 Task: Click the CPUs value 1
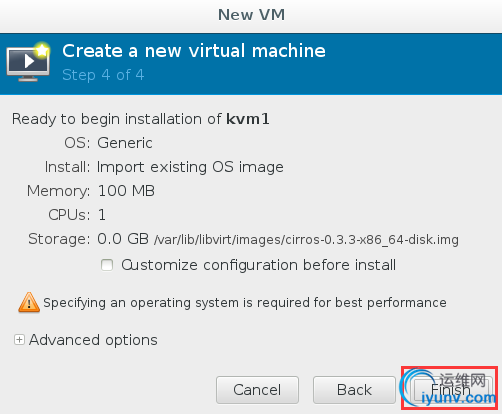[x=102, y=215]
